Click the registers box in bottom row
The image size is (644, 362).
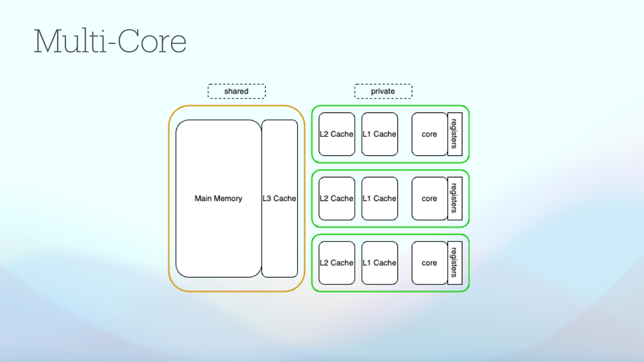point(454,263)
